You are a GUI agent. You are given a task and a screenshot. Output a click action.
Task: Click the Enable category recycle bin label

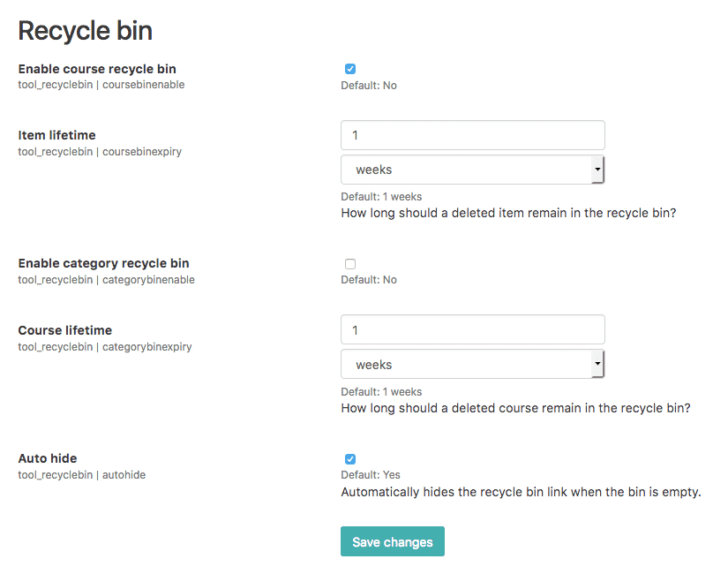click(x=103, y=263)
